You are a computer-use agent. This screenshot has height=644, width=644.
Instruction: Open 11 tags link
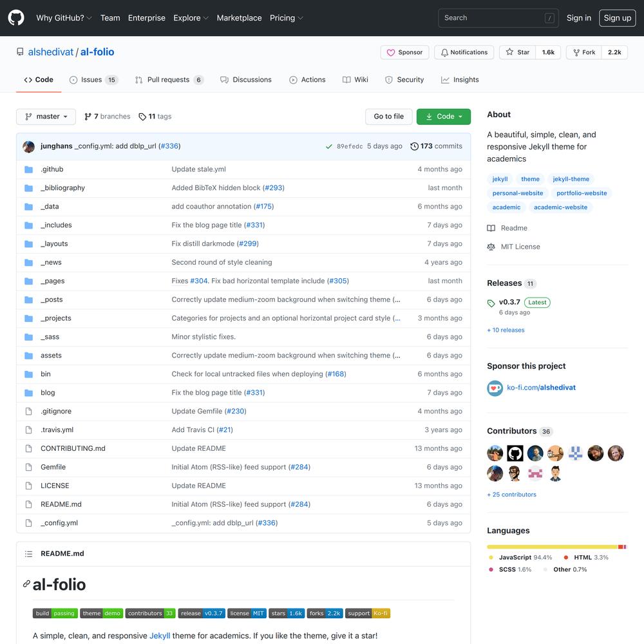pyautogui.click(x=155, y=117)
